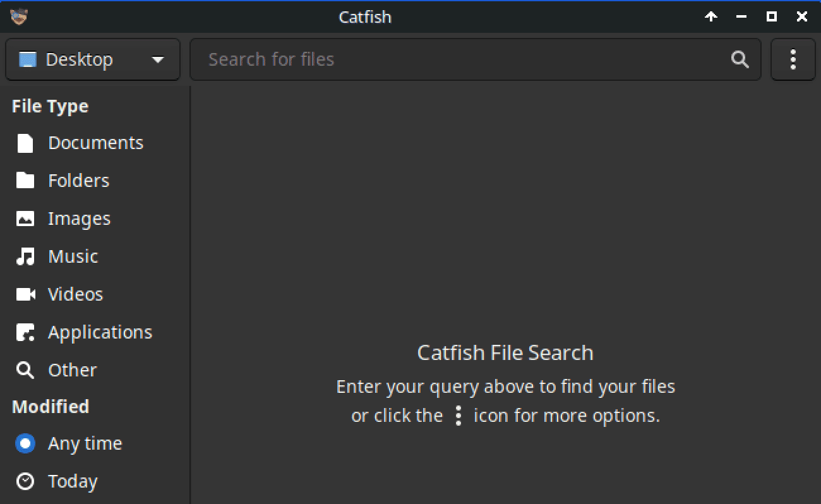Minimize the Catfish window
The height and width of the screenshot is (504, 821).
(741, 17)
